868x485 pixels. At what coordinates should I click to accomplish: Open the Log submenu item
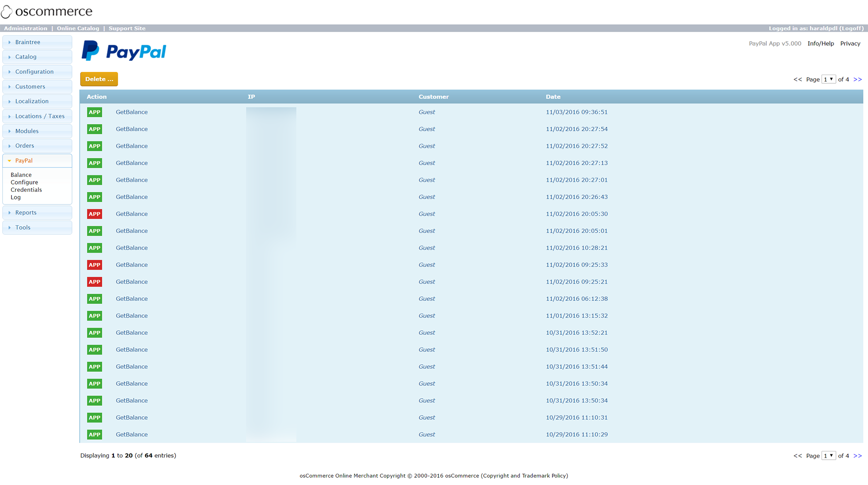(x=16, y=198)
